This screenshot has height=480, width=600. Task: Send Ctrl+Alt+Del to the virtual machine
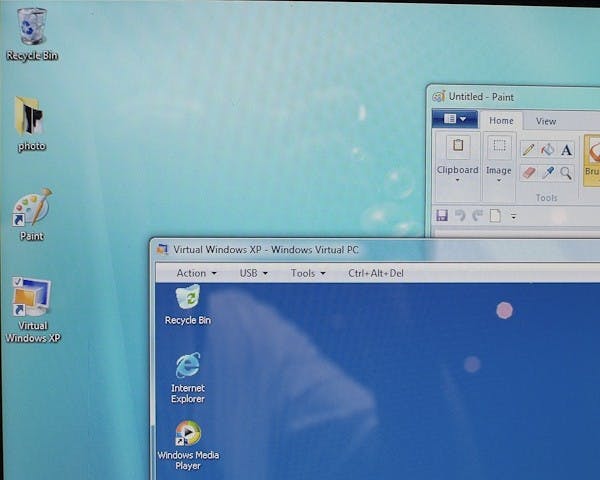pyautogui.click(x=375, y=273)
